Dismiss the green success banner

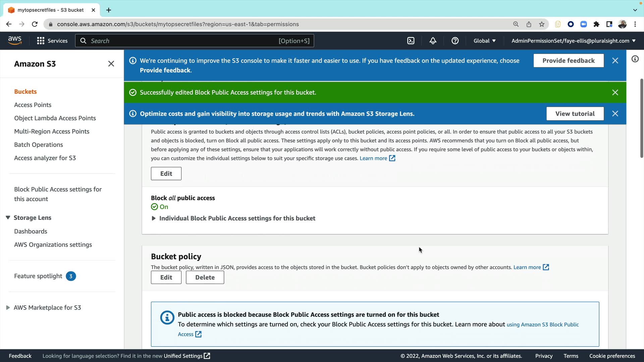tap(615, 93)
